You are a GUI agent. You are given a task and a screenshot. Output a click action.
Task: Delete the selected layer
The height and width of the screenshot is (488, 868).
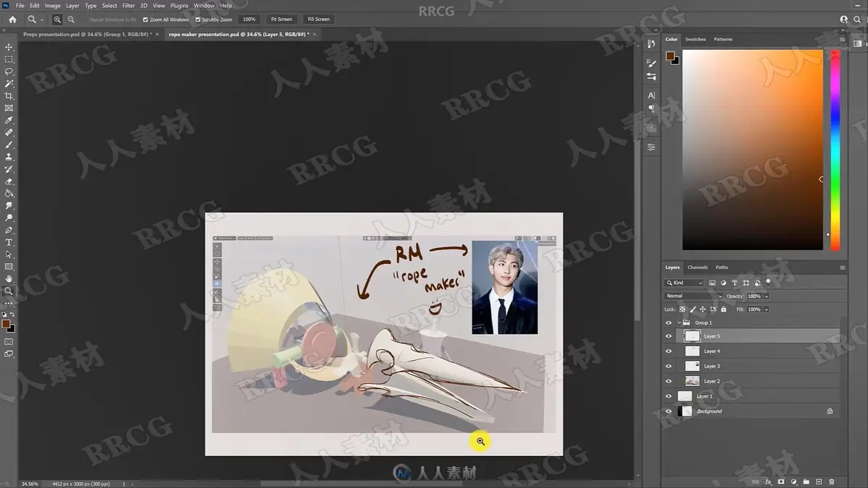coord(831,481)
